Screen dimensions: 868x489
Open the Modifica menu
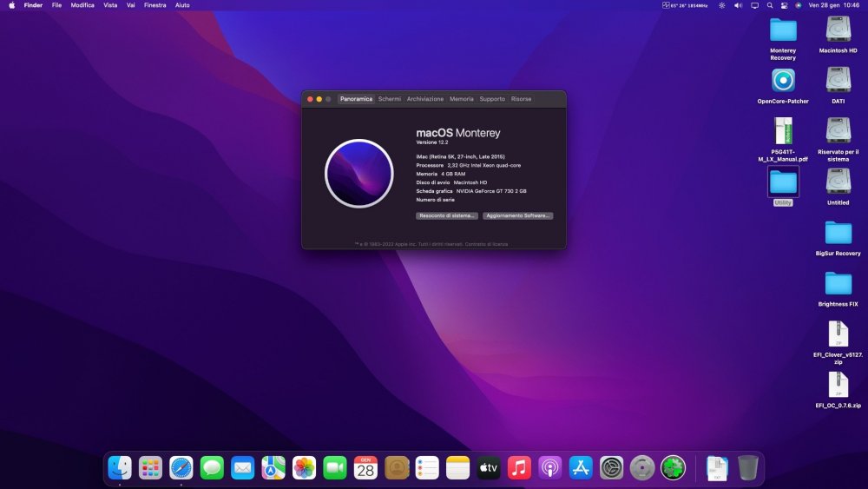pos(82,5)
